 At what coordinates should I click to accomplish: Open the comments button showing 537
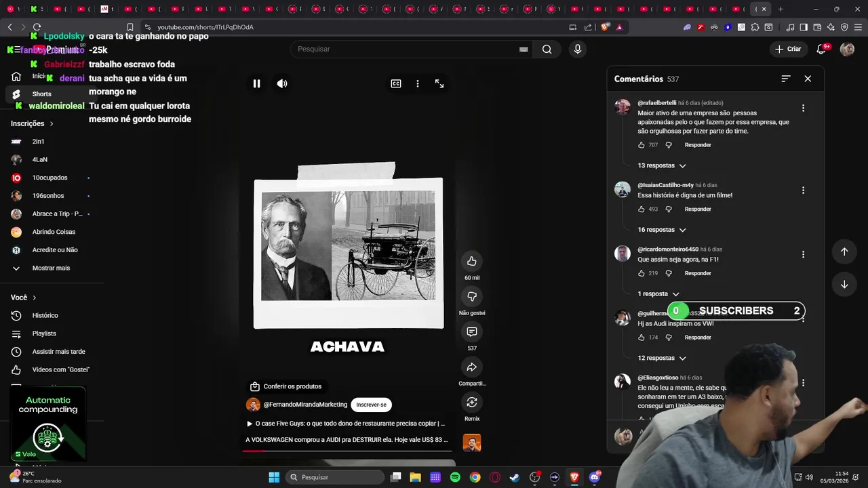[472, 331]
